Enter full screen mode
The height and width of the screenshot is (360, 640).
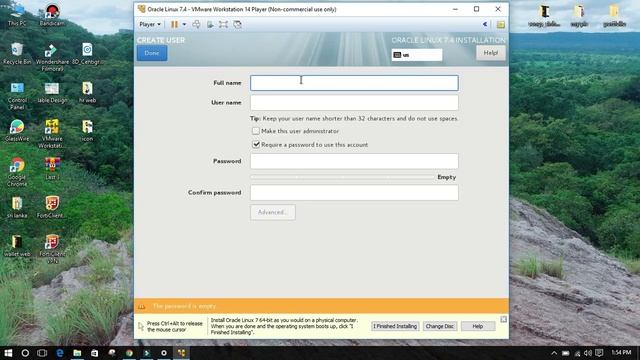coord(223,24)
